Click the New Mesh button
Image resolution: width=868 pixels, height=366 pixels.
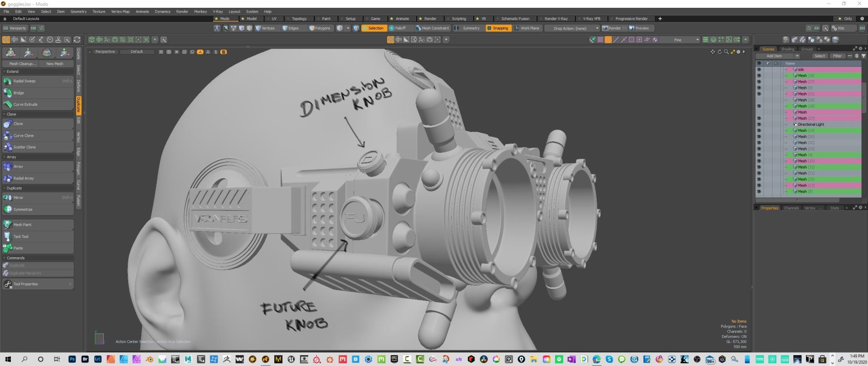(x=56, y=64)
